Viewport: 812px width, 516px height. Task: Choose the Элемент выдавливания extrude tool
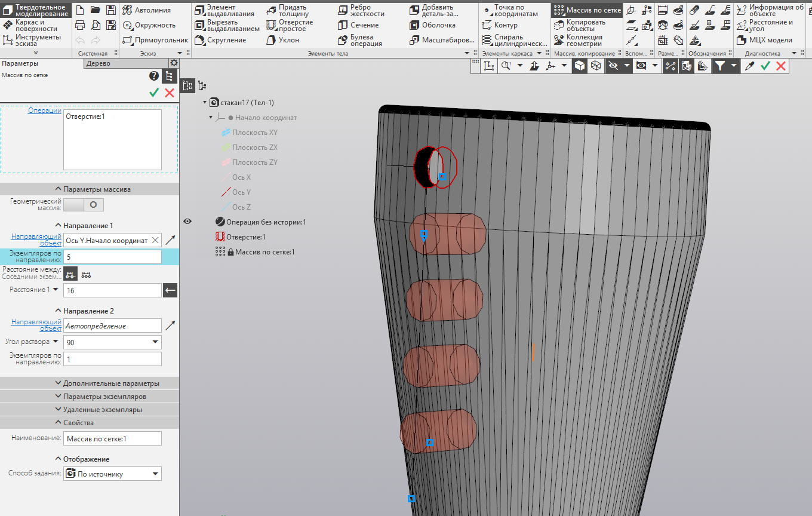(227, 10)
